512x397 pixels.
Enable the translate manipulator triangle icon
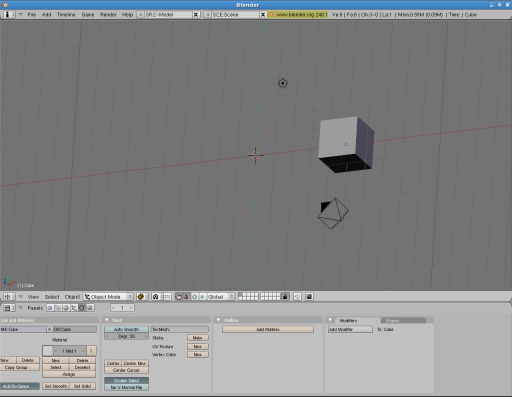tap(186, 297)
